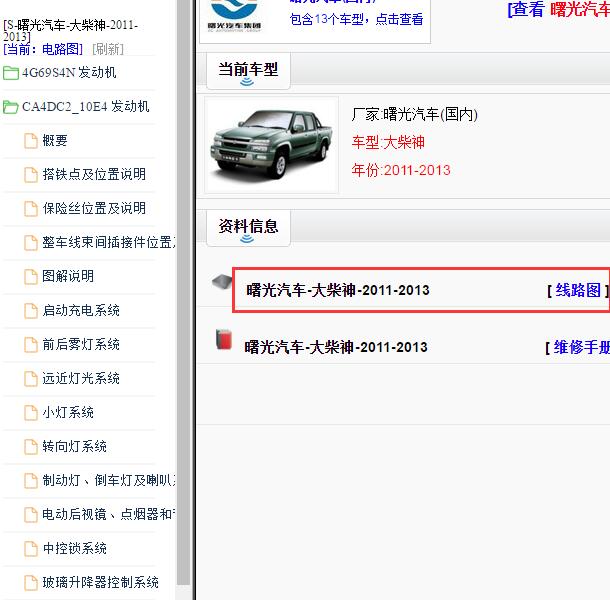Click the 查看 曙光汽车 link
This screenshot has height=600, width=610.
[559, 9]
